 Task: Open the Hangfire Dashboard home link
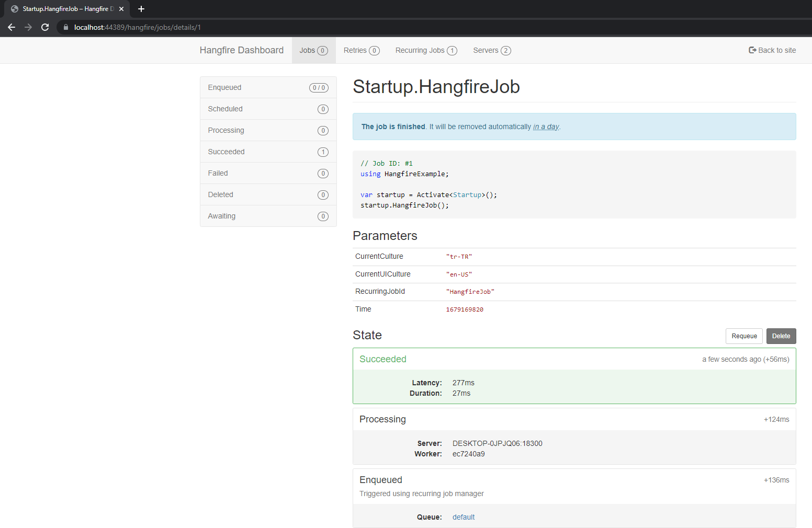[x=242, y=50]
